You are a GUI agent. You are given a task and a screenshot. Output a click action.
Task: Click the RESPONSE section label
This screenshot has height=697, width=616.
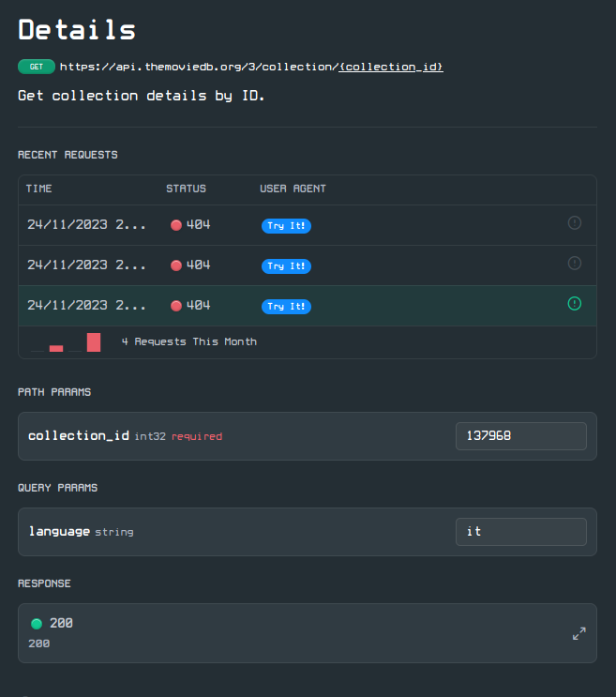point(44,583)
